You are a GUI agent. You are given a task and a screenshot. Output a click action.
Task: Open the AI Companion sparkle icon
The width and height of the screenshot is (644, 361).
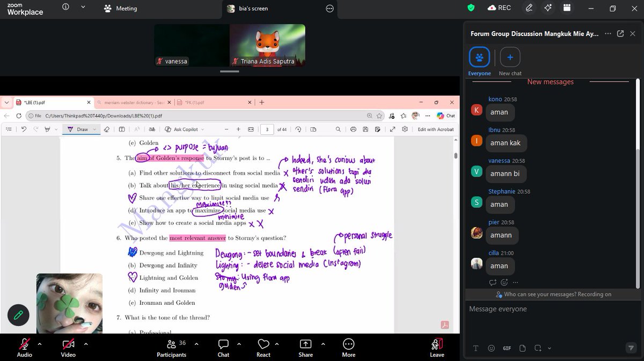tap(548, 8)
